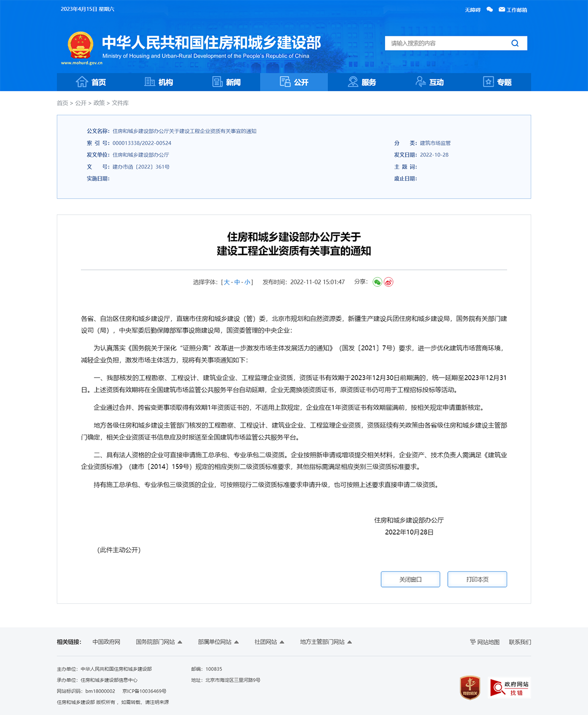Click the WeChat icon in top header
This screenshot has width=588, height=715.
point(489,10)
